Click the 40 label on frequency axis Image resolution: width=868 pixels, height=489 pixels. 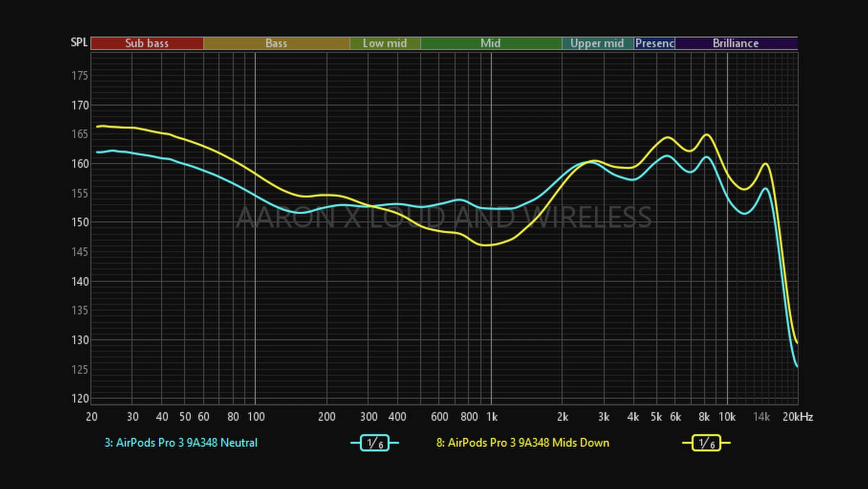click(x=162, y=417)
